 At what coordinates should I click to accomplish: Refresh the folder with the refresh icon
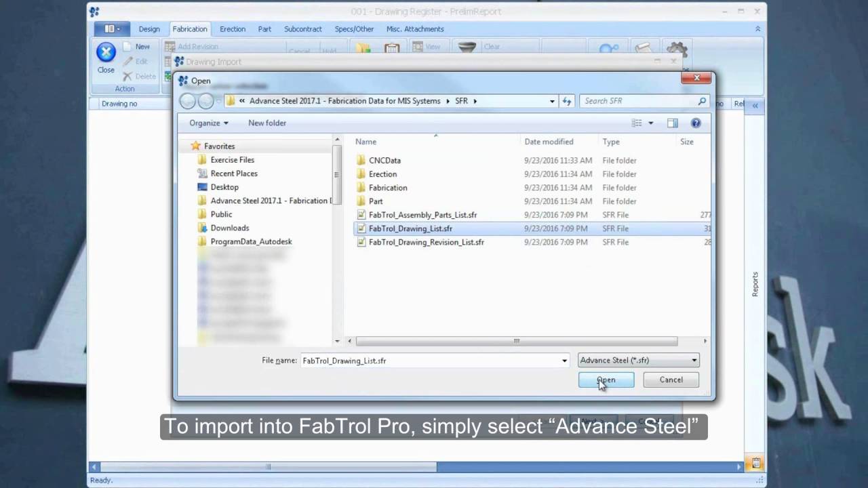coord(567,100)
